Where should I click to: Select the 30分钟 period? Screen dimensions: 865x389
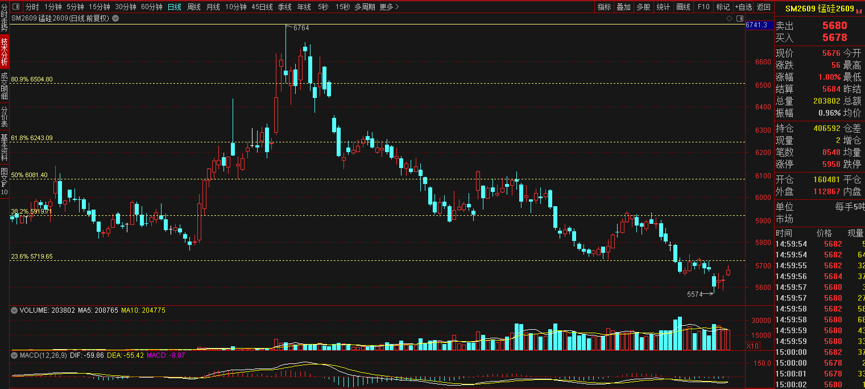pyautogui.click(x=125, y=7)
